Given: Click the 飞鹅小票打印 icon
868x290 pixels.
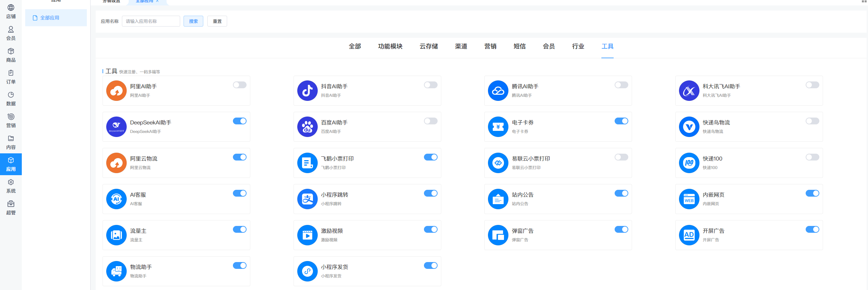Looking at the screenshot, I should coord(307,163).
